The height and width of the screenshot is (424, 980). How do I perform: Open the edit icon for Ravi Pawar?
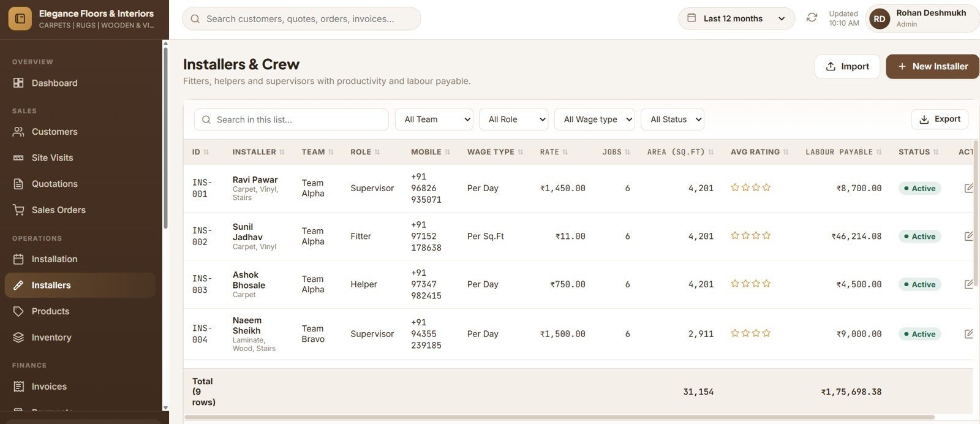tap(968, 188)
